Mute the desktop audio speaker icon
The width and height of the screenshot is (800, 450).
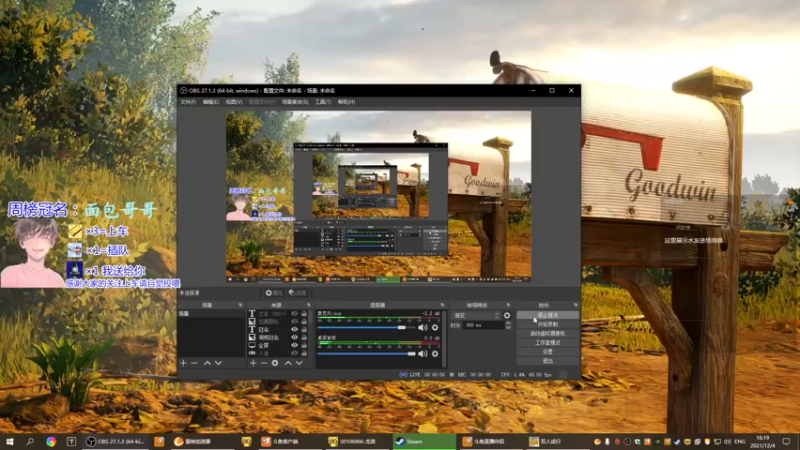[422, 354]
